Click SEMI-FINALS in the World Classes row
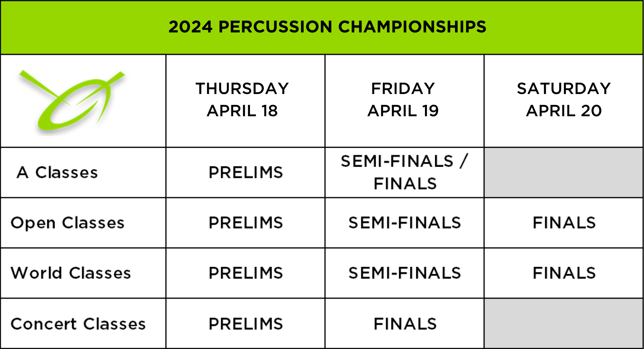 point(405,273)
